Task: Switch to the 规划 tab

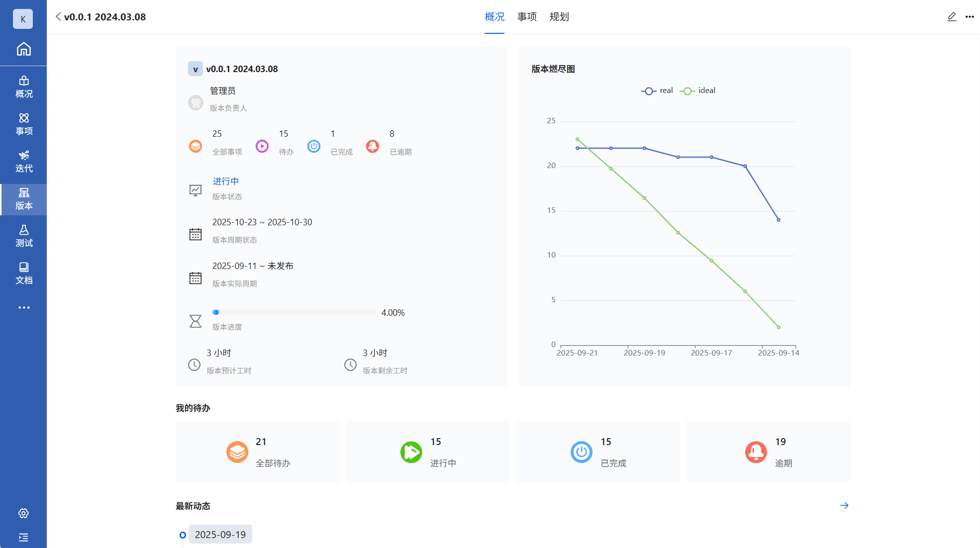Action: (559, 17)
